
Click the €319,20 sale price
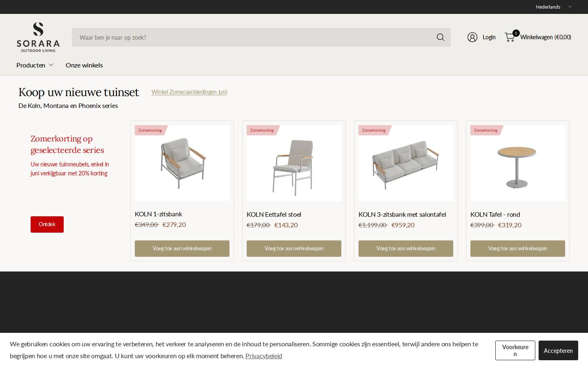(x=510, y=225)
